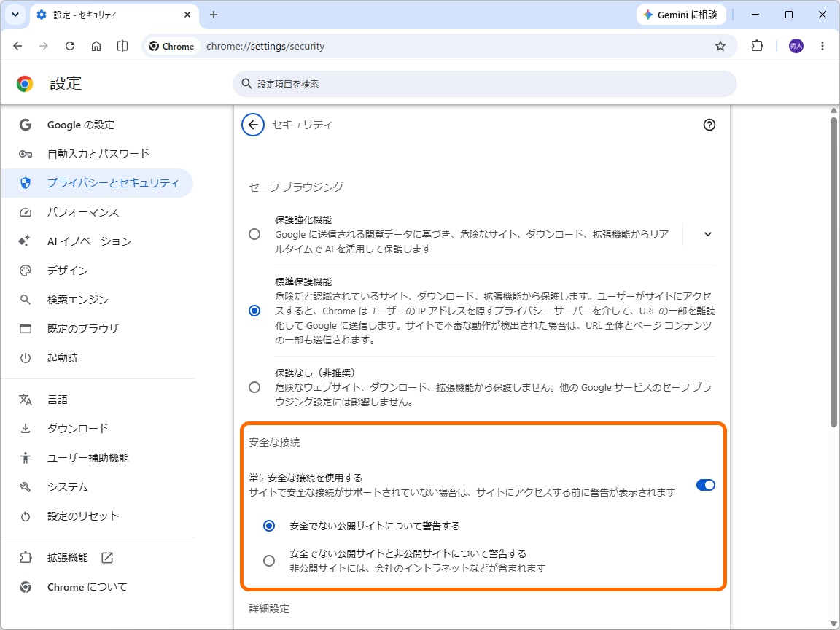Click the back navigation arrow in toolbar
This screenshot has width=840, height=630.
point(17,46)
